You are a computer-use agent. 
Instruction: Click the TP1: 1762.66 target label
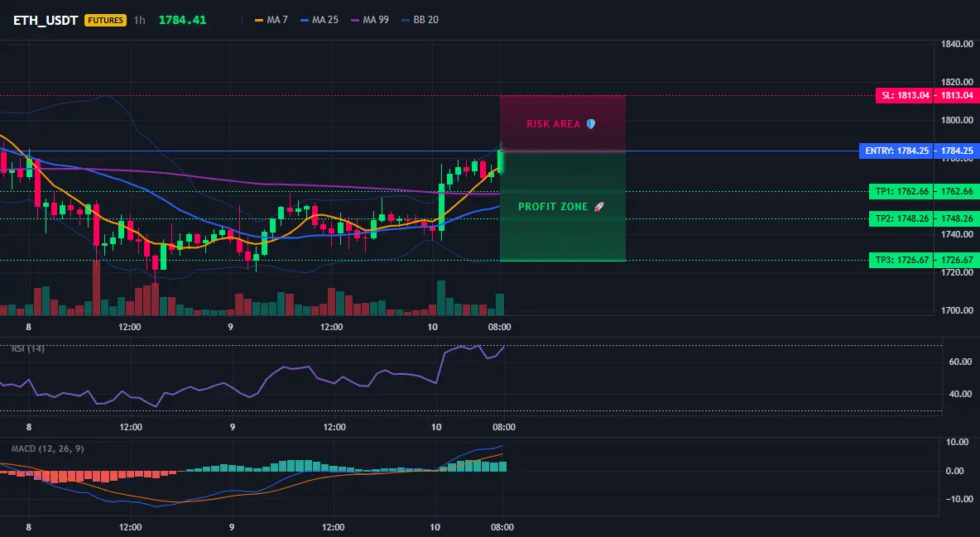(x=902, y=191)
